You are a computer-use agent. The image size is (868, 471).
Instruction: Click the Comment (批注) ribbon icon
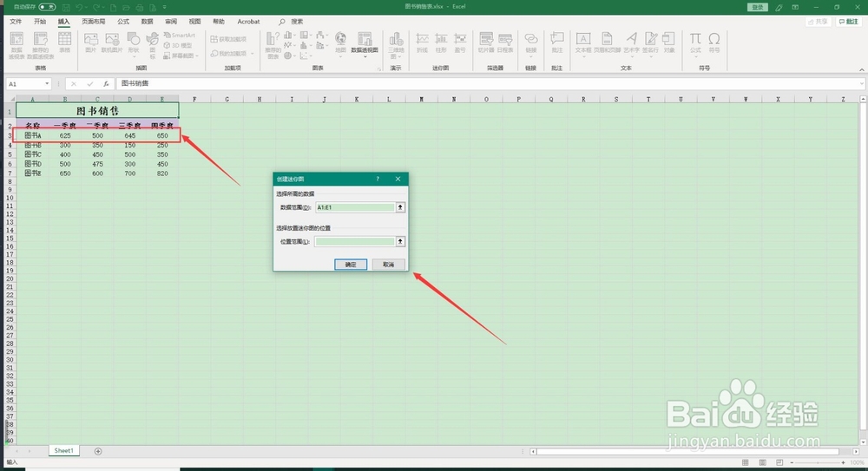coord(557,43)
